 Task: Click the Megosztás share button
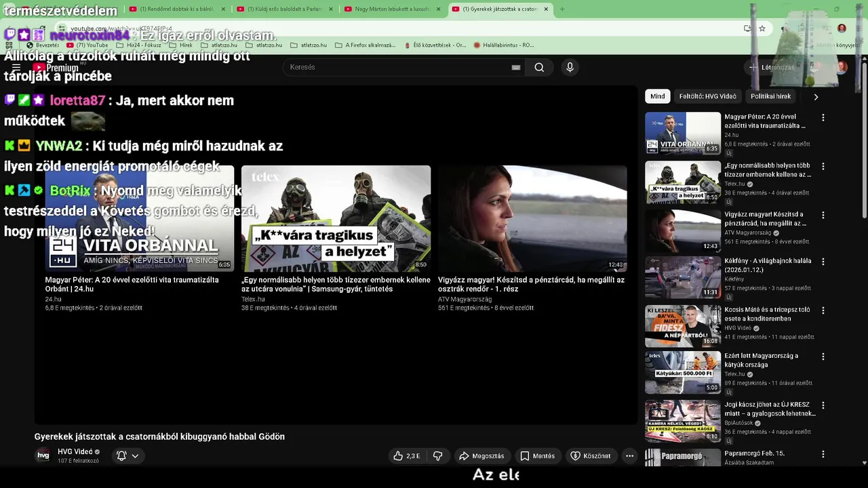pyautogui.click(x=481, y=456)
